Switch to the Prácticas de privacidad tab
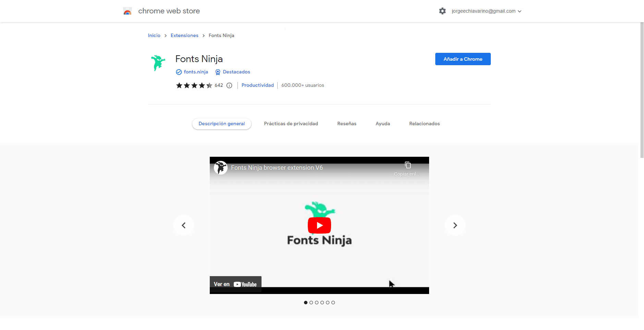Image resolution: width=644 pixels, height=330 pixels. pos(291,123)
